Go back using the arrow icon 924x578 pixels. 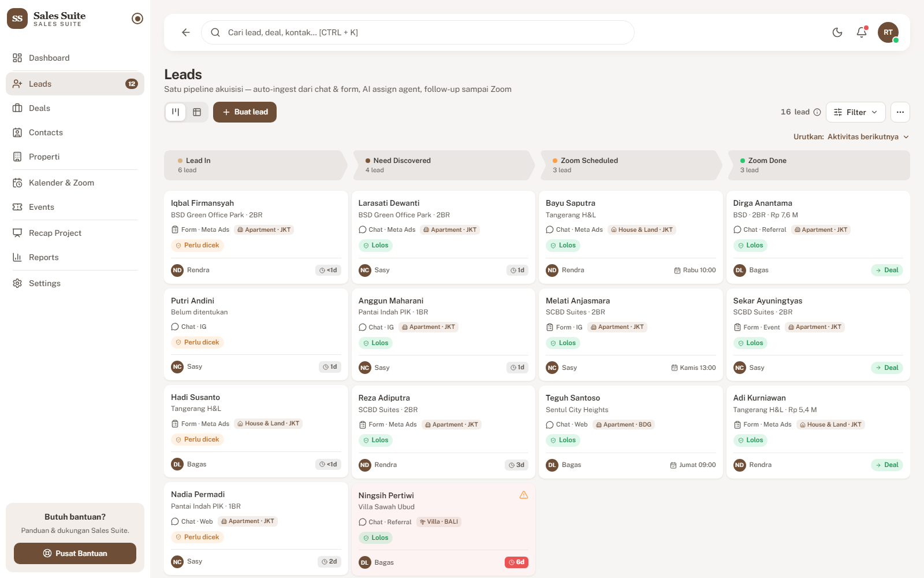point(186,32)
